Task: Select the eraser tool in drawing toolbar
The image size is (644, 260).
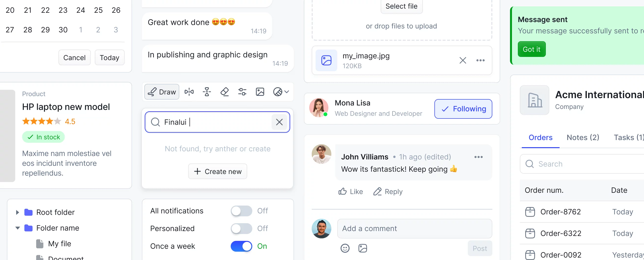Action: pyautogui.click(x=224, y=92)
